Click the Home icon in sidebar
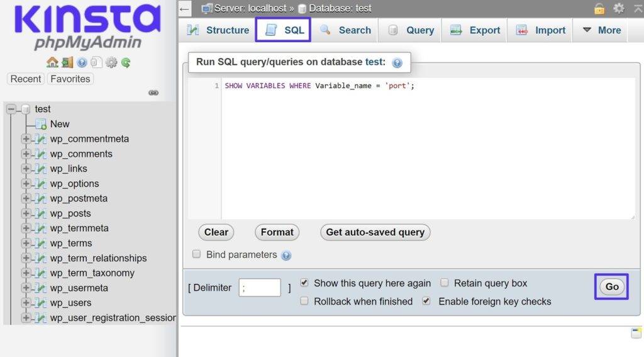This screenshot has height=357, width=644. pyautogui.click(x=52, y=62)
